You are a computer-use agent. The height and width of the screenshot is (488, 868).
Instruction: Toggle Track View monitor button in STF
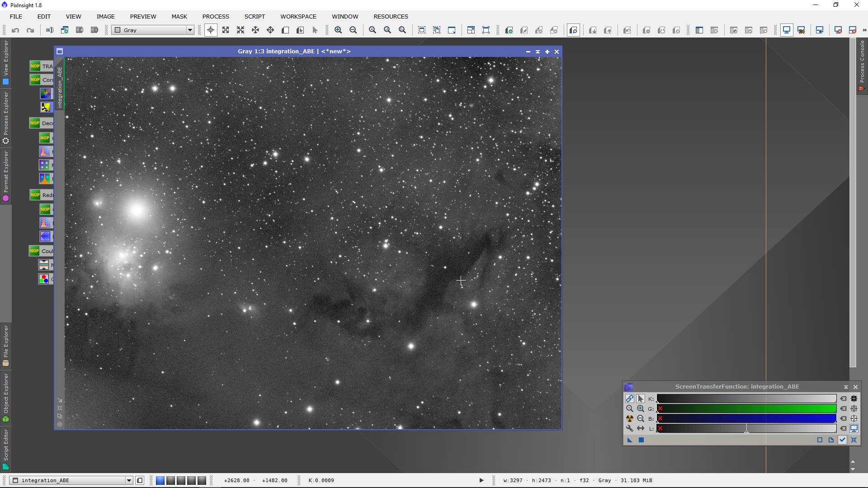point(854,428)
